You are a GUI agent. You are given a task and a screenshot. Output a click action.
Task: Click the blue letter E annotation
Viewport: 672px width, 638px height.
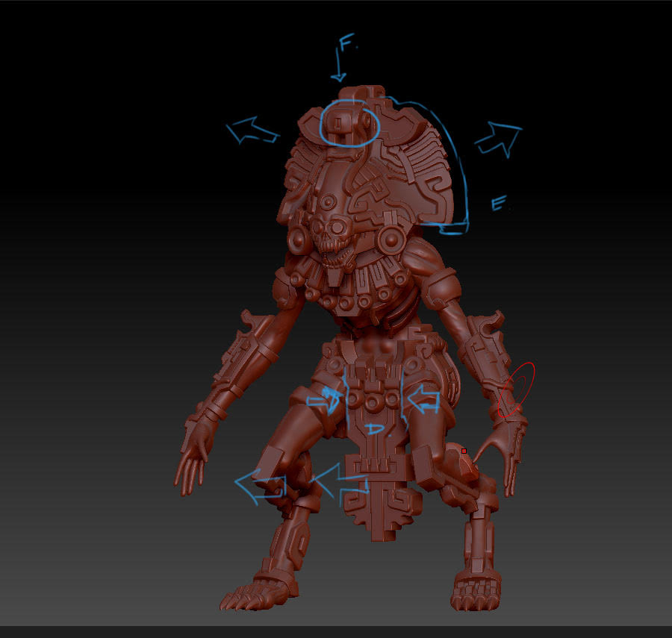click(x=500, y=203)
